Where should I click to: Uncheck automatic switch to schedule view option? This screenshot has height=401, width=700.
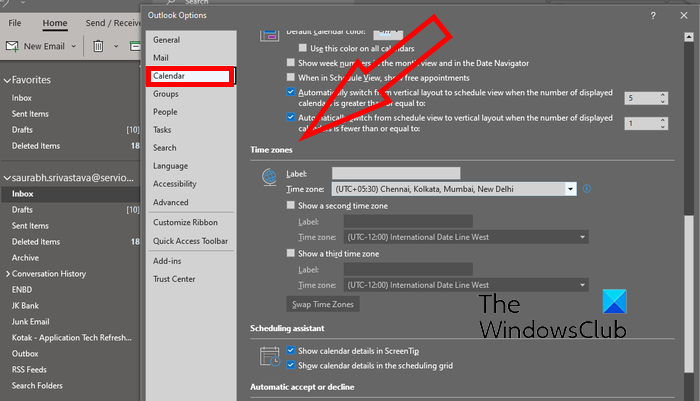click(x=291, y=92)
